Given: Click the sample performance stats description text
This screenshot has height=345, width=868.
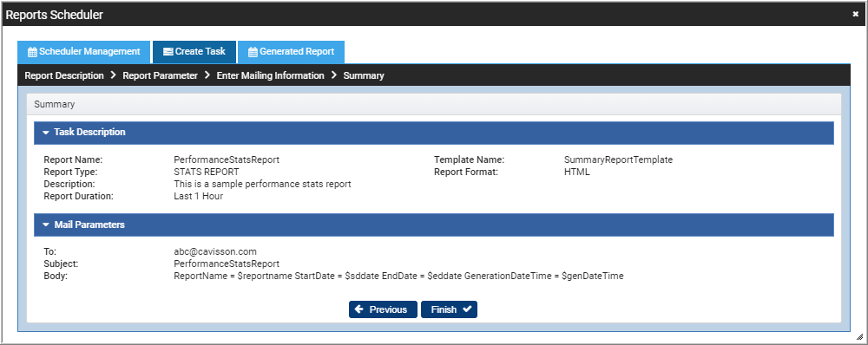Looking at the screenshot, I should [x=262, y=184].
